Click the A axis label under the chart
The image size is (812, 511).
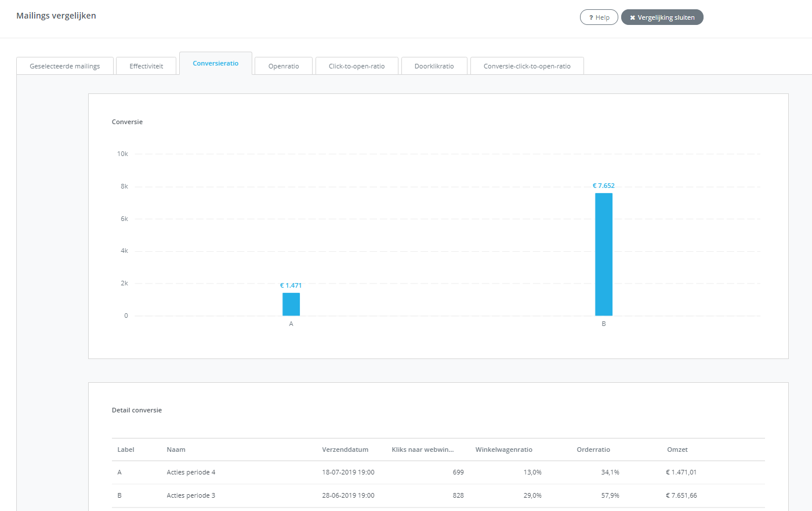291,324
